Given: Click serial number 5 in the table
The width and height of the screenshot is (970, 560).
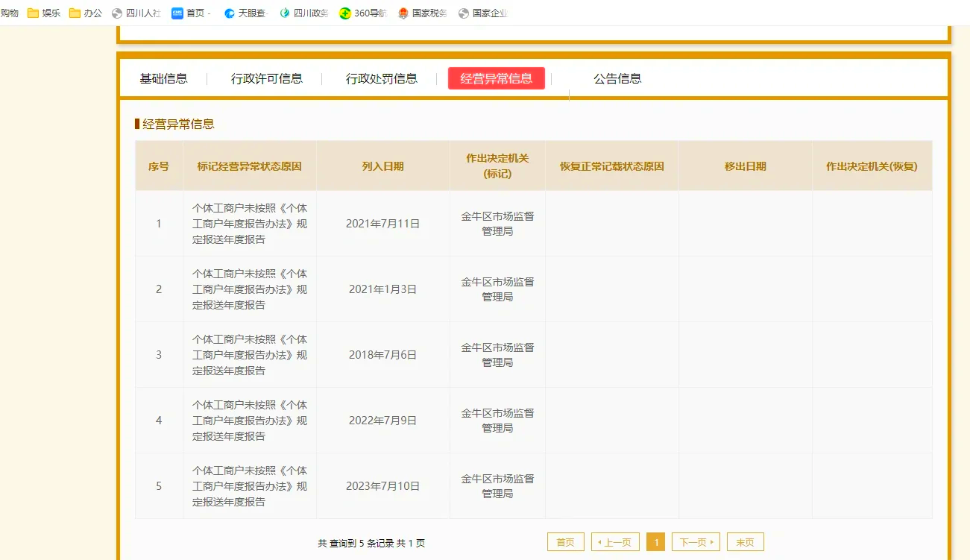Looking at the screenshot, I should tap(159, 486).
